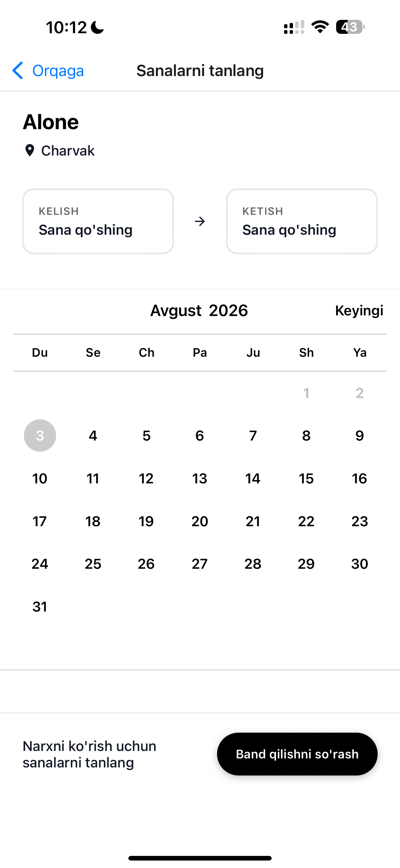Tap the cellular signal bars icon
This screenshot has width=400, height=868.
[x=294, y=27]
